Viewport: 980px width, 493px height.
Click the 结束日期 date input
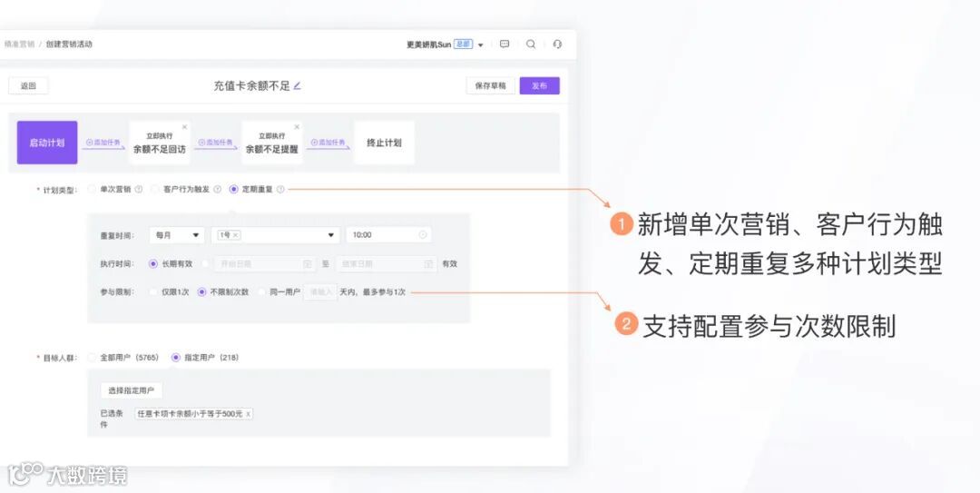pos(387,264)
